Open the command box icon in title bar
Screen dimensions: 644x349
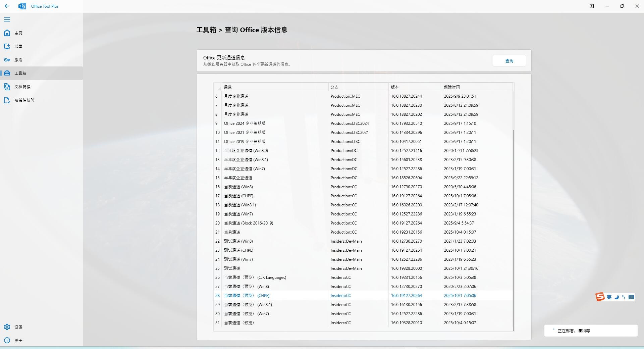click(592, 6)
